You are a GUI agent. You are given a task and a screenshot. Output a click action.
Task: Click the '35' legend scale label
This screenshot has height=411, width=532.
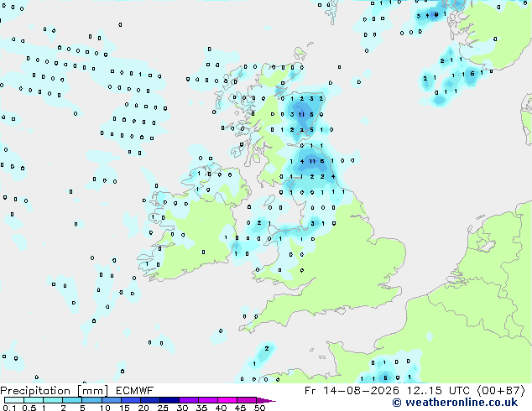201,408
